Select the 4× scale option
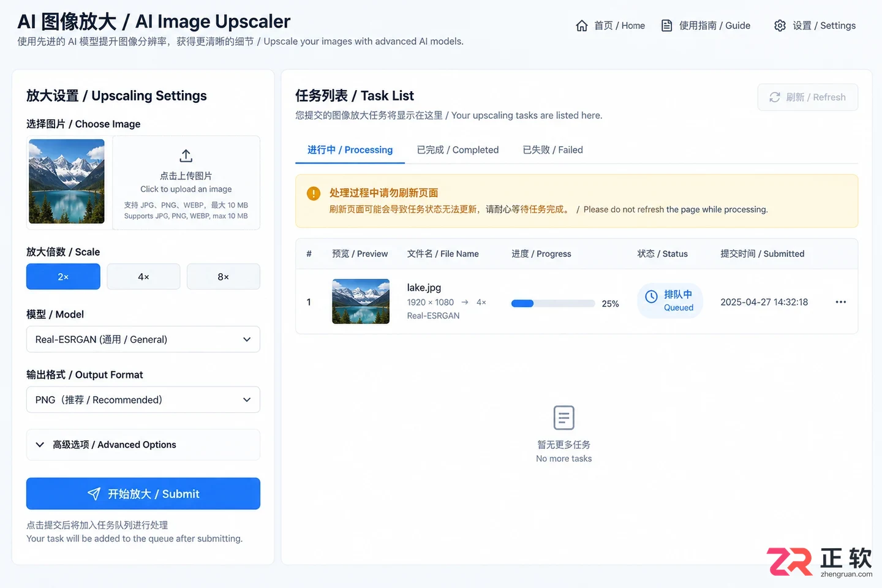882x588 pixels. [x=143, y=277]
